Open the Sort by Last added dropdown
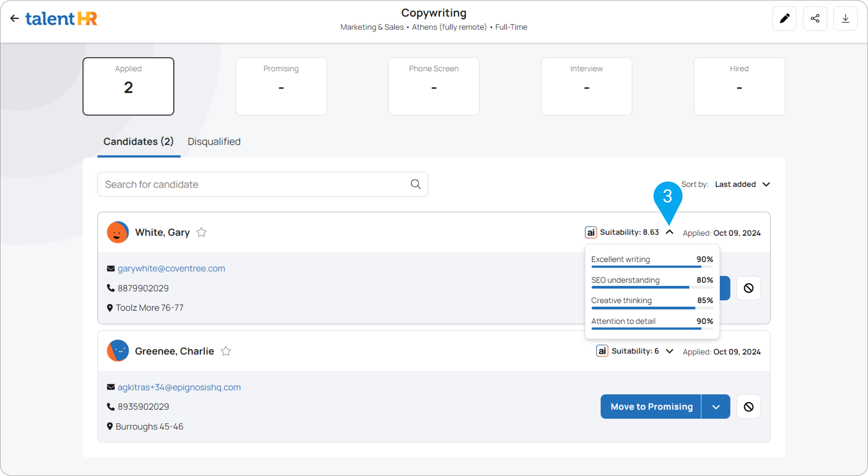The width and height of the screenshot is (868, 476). coord(742,184)
